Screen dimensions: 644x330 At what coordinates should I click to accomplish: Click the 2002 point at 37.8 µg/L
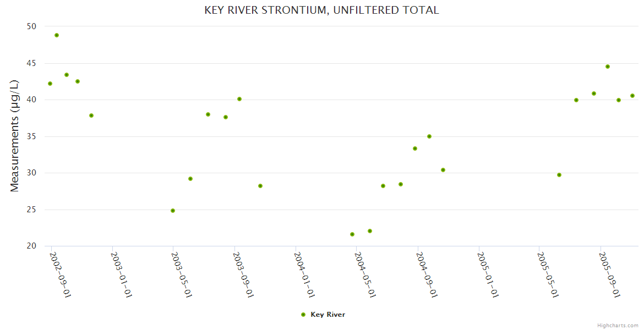click(x=91, y=116)
